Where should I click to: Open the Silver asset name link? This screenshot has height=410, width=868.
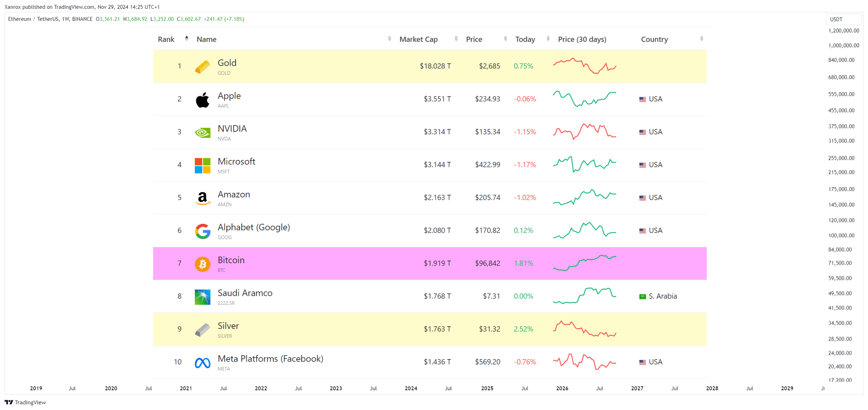click(228, 326)
